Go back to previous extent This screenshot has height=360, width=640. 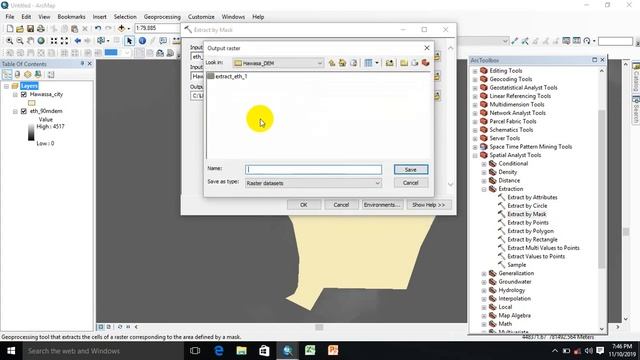click(78, 41)
